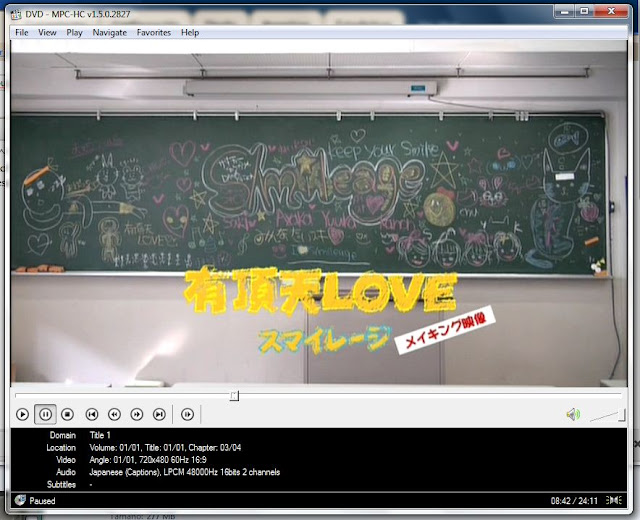Screen dimensions: 640x520
Task: Click the Video info '720x480 60Hz 16:9' text
Action: click(x=173, y=460)
